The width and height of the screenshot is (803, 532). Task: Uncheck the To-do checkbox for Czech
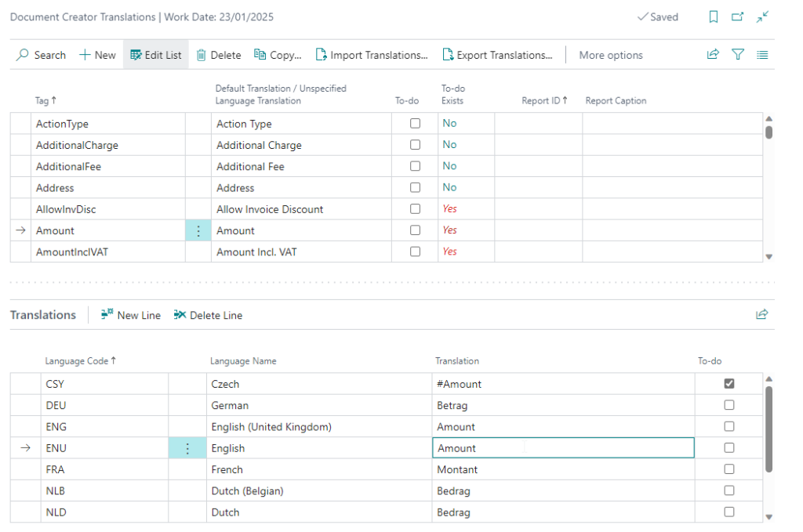click(x=729, y=384)
